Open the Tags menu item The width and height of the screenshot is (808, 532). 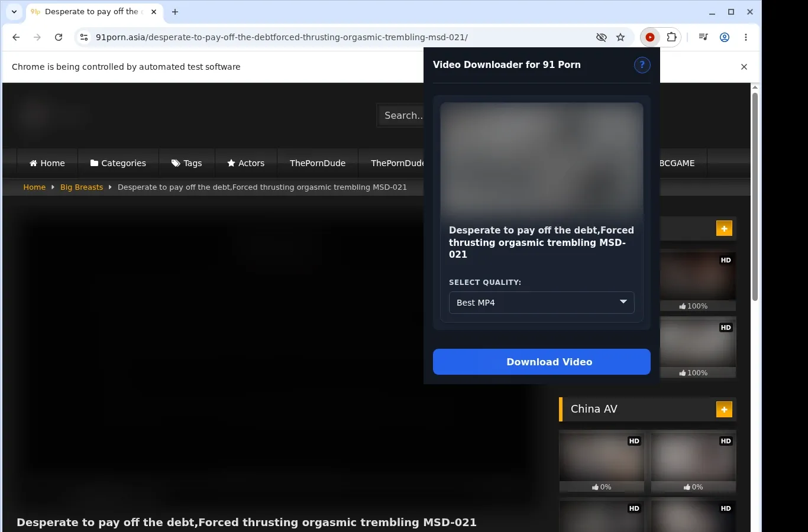(x=187, y=163)
